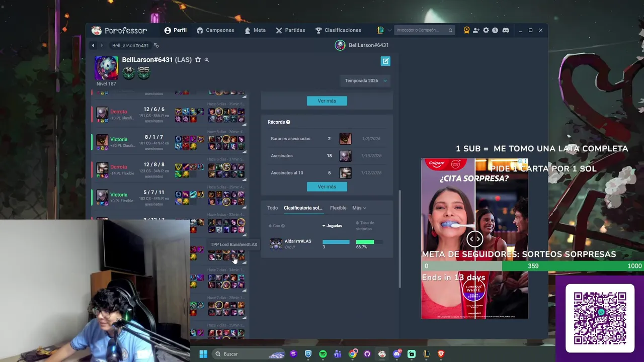Open the Discord link icon
Image resolution: width=644 pixels, height=362 pixels.
[506, 30]
